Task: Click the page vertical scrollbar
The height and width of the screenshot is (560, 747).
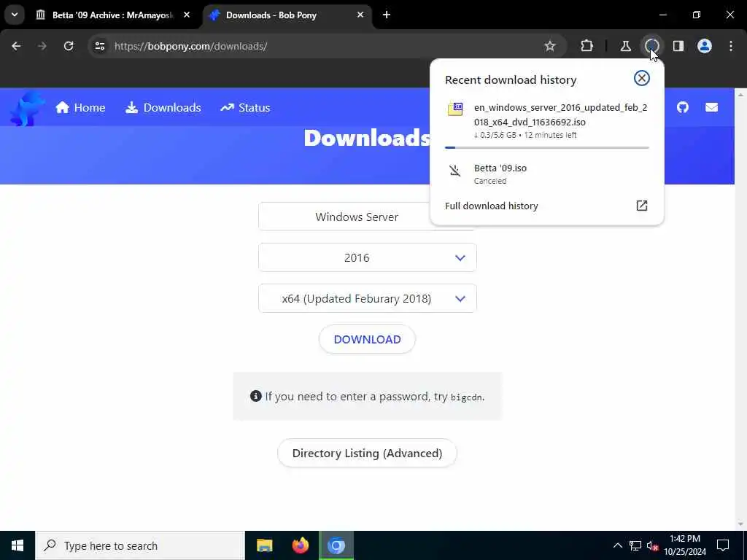Action: (740, 309)
